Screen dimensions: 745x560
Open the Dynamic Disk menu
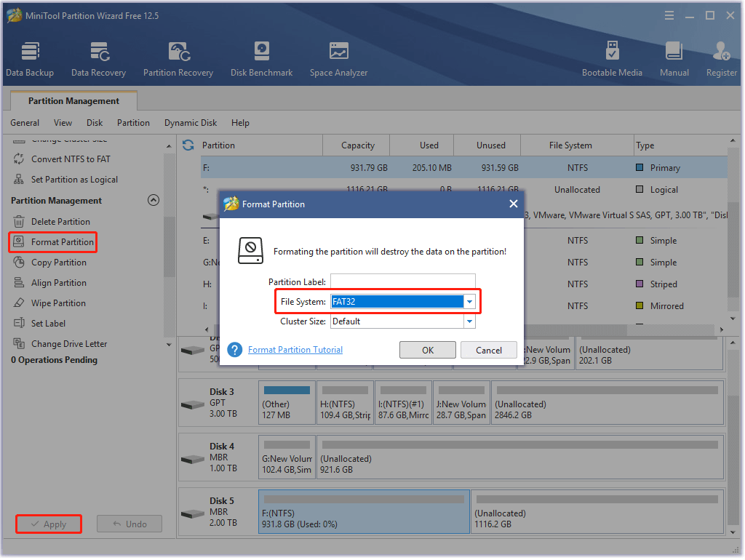tap(190, 122)
